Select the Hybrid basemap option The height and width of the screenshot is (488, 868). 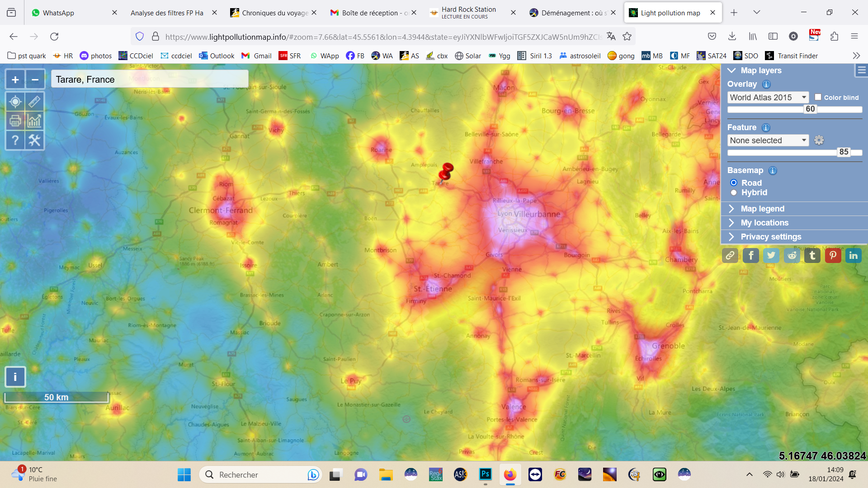click(x=734, y=192)
